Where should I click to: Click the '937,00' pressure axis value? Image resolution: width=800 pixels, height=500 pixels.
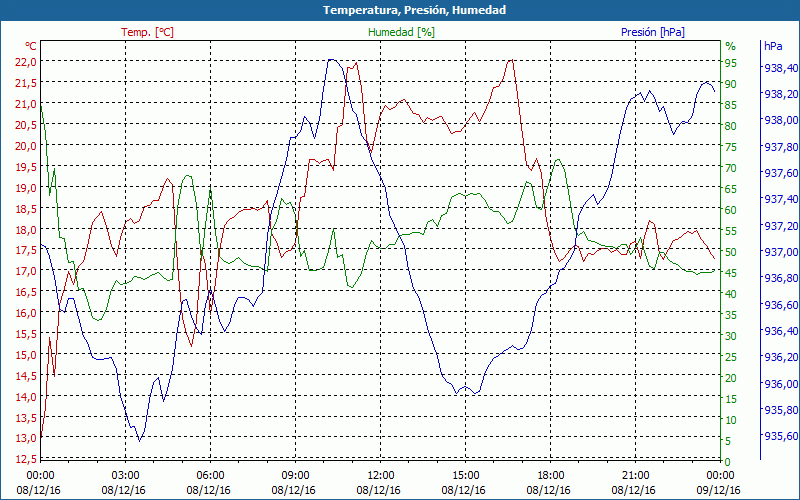(x=781, y=252)
